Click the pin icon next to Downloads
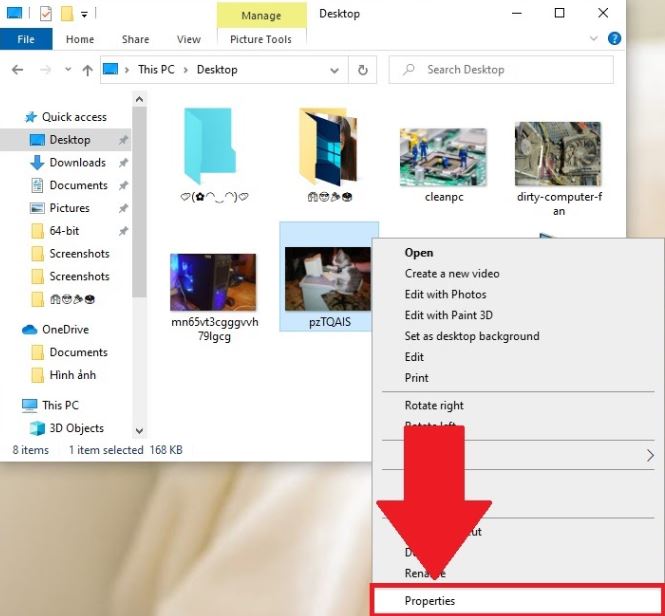The width and height of the screenshot is (665, 616). 123,163
